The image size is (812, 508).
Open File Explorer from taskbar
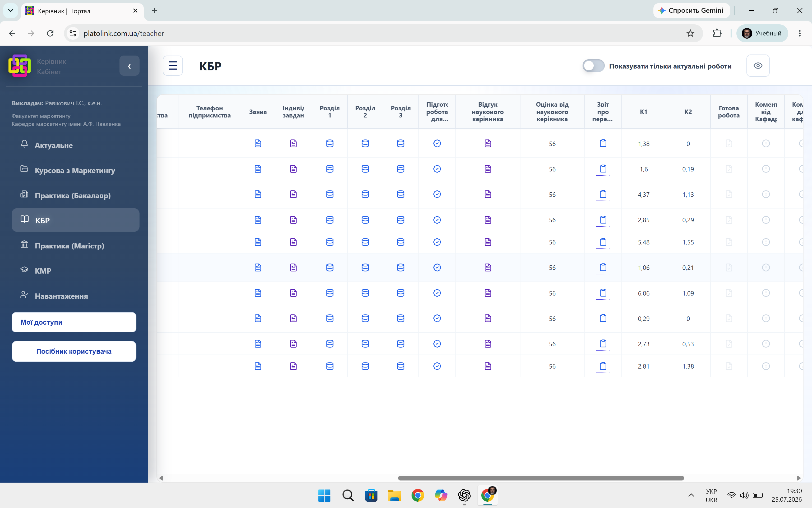tap(394, 495)
